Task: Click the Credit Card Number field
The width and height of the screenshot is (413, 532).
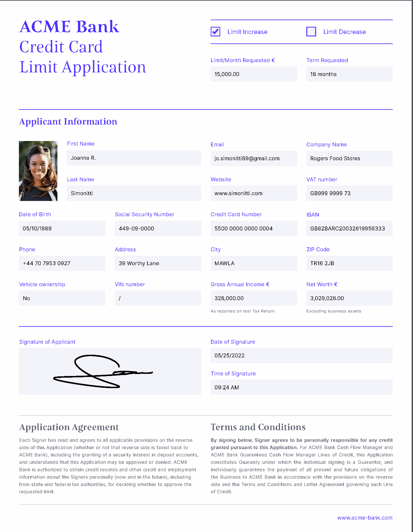Action: tap(253, 228)
